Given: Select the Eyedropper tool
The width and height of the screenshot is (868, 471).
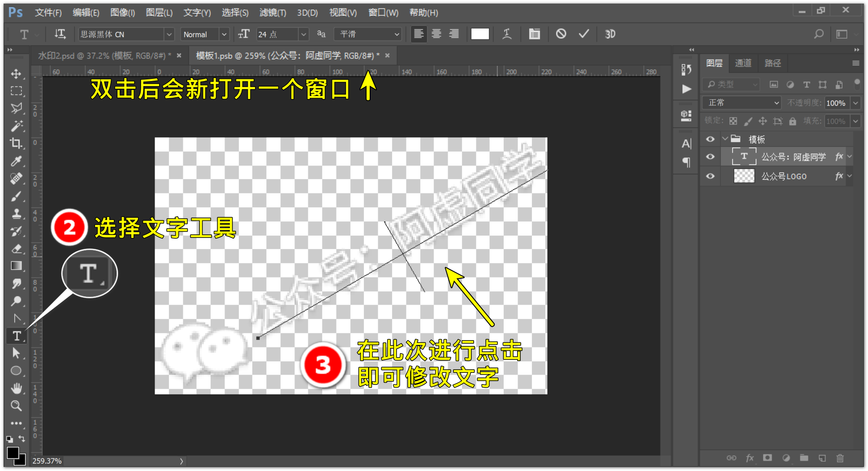Looking at the screenshot, I should (17, 161).
